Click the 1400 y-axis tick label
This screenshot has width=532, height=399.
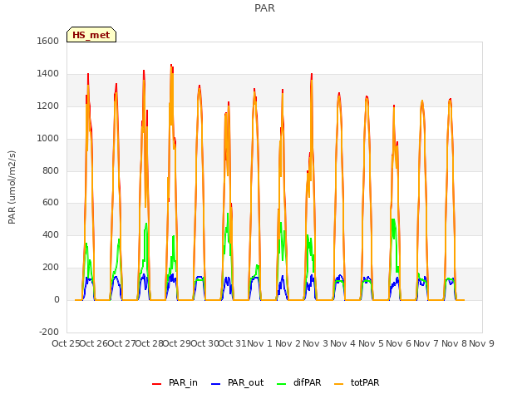(x=48, y=73)
